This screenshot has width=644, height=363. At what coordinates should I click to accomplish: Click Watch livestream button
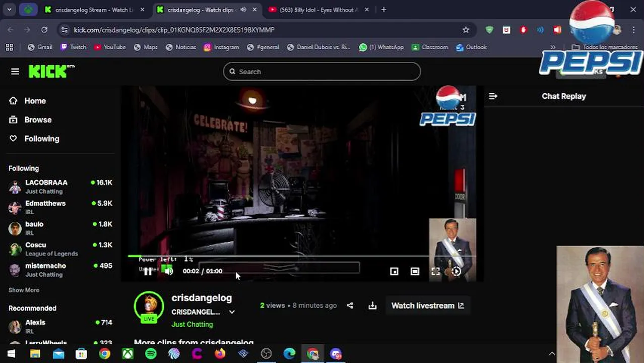[x=427, y=306]
